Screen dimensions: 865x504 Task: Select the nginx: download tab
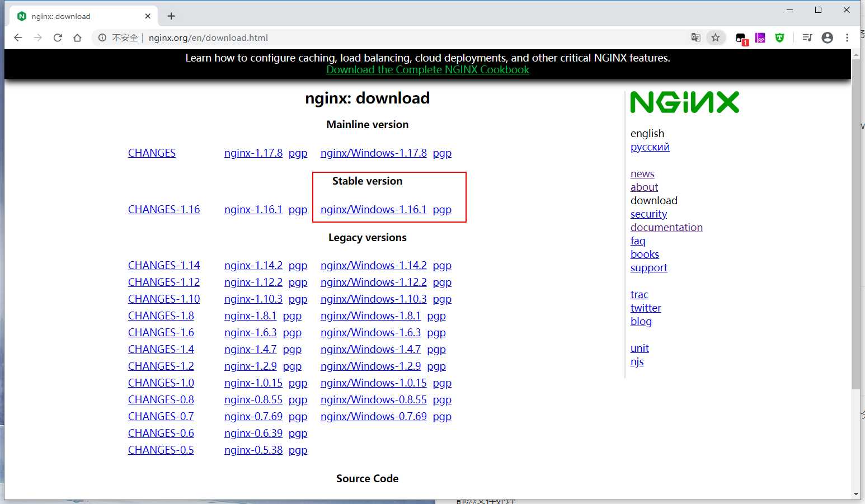coord(84,16)
